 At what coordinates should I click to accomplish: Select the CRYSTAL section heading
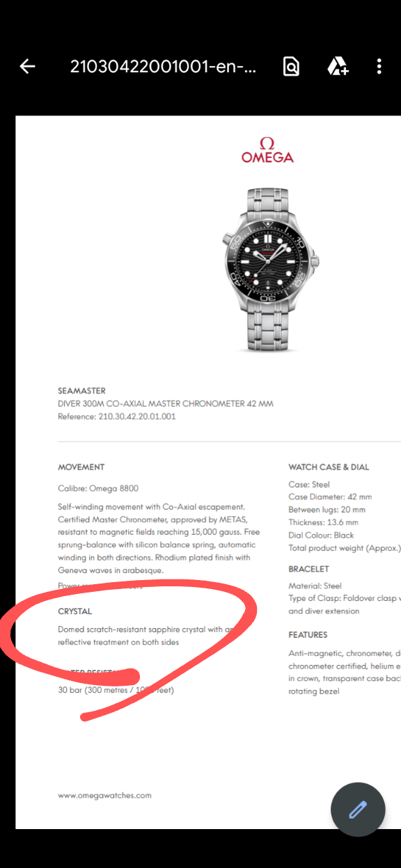75,611
